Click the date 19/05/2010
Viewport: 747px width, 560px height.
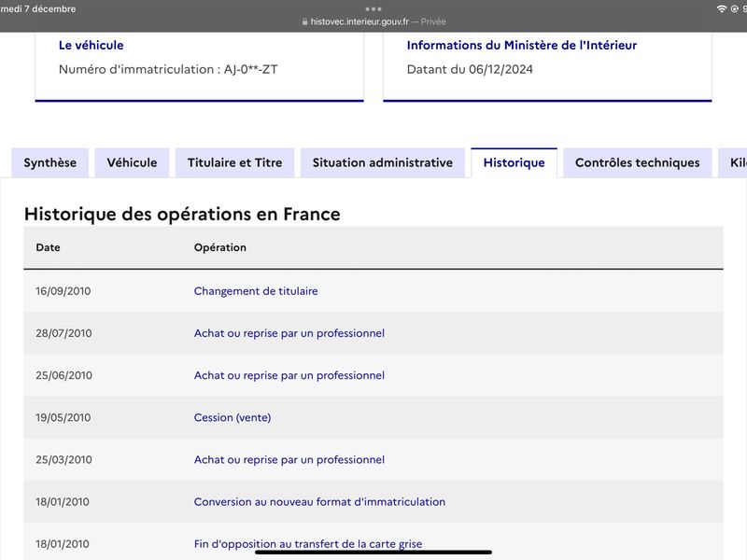point(63,417)
